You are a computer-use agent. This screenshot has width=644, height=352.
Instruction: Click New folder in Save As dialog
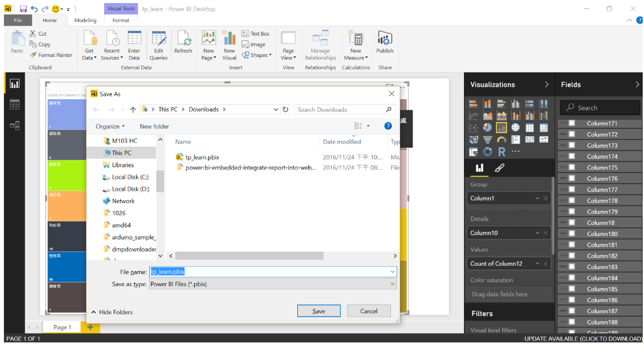[154, 126]
